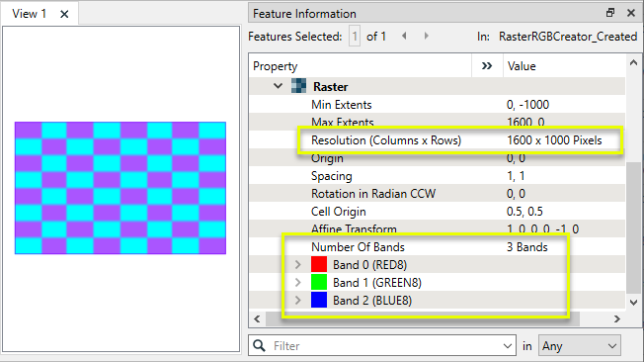The height and width of the screenshot is (362, 644).
Task: Close the Feature Information panel
Action: coord(631,13)
